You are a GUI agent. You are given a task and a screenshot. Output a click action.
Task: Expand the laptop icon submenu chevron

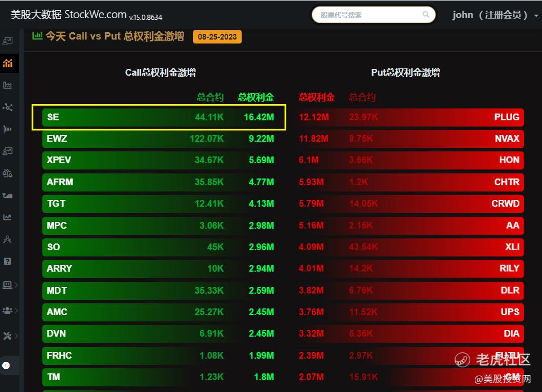(16, 285)
